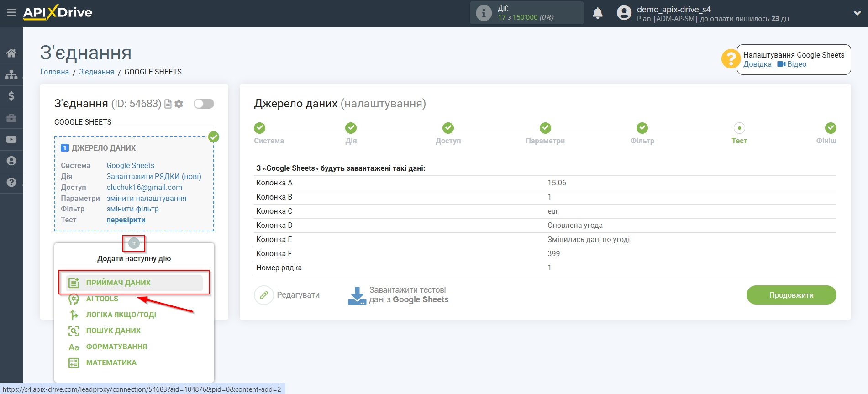Screen dimensions: 868x394
Task: Click the МАТЕМАТИКА calculator icon
Action: (x=74, y=363)
